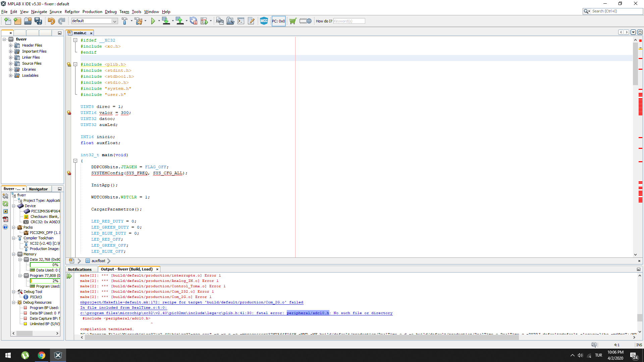The image size is (644, 362).
Task: Open the terminal command window icon
Action: click(x=241, y=21)
